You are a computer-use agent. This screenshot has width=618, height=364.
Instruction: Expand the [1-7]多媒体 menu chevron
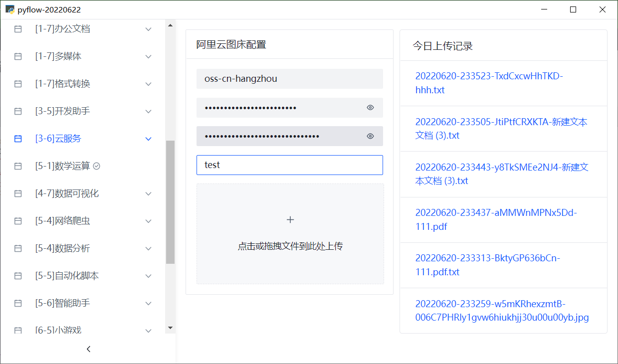click(148, 57)
